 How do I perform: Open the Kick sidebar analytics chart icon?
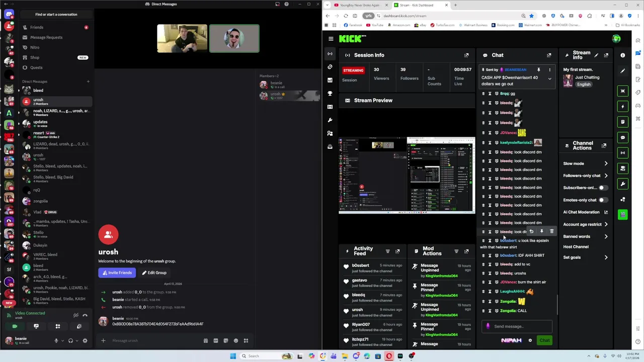[330, 80]
